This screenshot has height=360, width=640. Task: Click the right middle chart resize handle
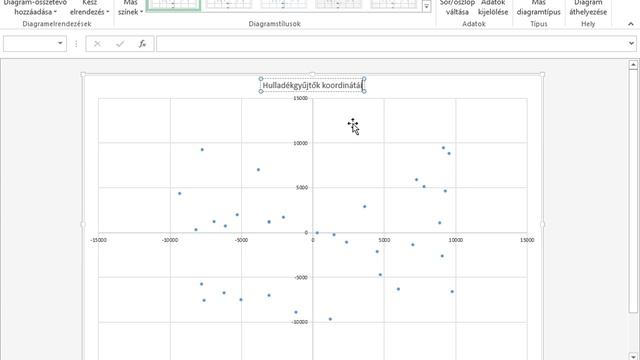542,224
